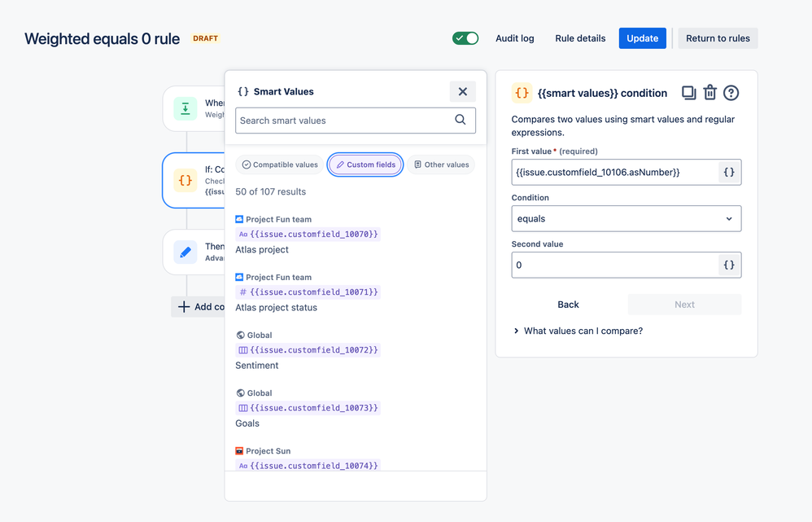
Task: Click the Next button
Action: [x=684, y=305]
